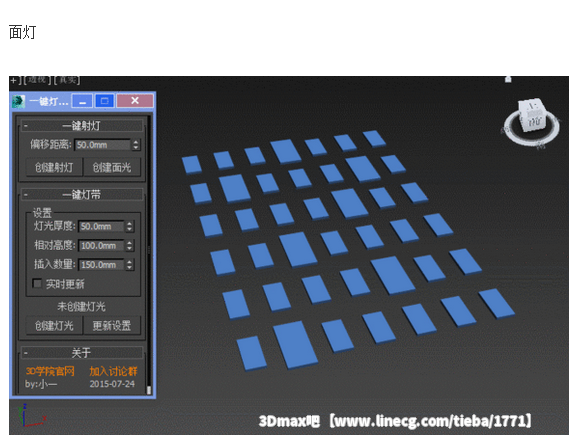Click the 更新设置 button
The height and width of the screenshot is (440, 571).
coord(112,325)
